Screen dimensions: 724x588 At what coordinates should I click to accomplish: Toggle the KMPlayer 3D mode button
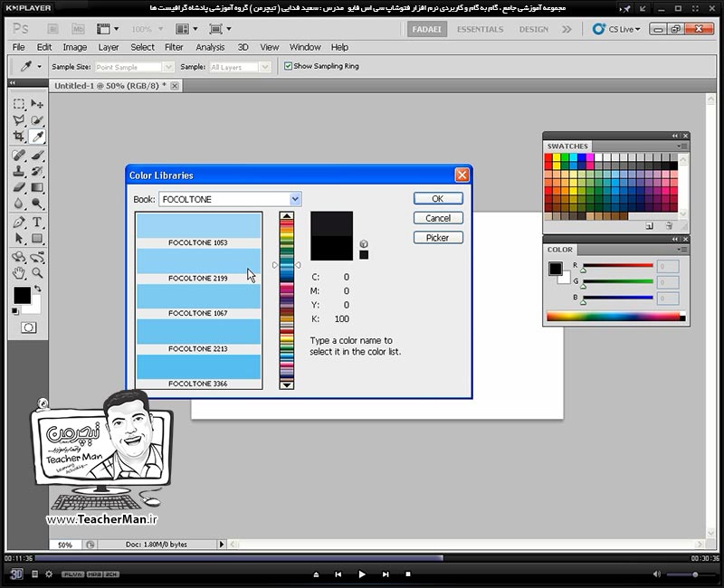tap(16, 574)
